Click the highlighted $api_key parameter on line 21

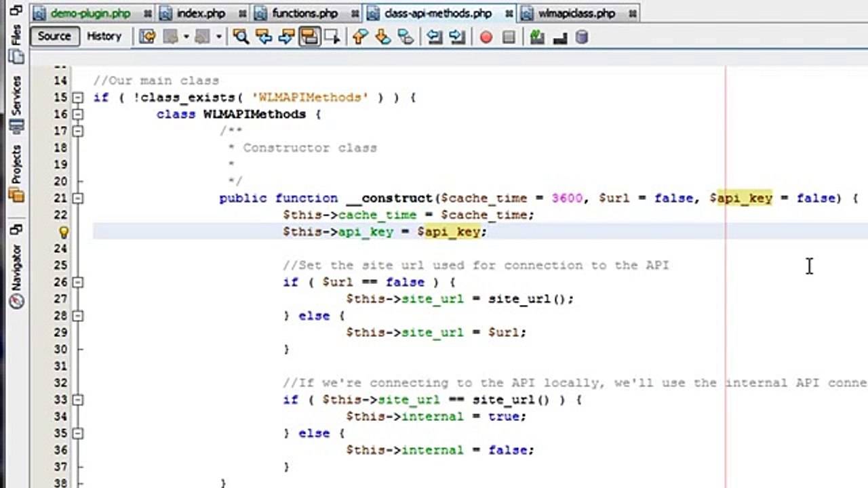pyautogui.click(x=741, y=198)
